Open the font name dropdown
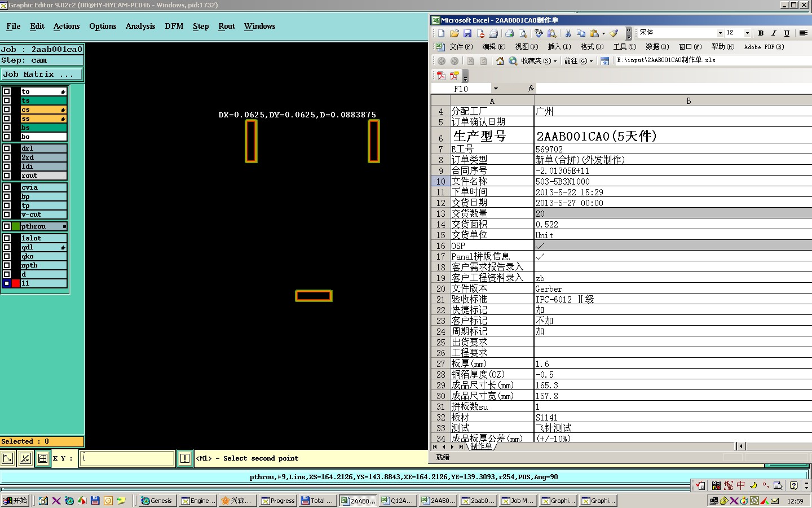This screenshot has width=812, height=508. point(720,33)
